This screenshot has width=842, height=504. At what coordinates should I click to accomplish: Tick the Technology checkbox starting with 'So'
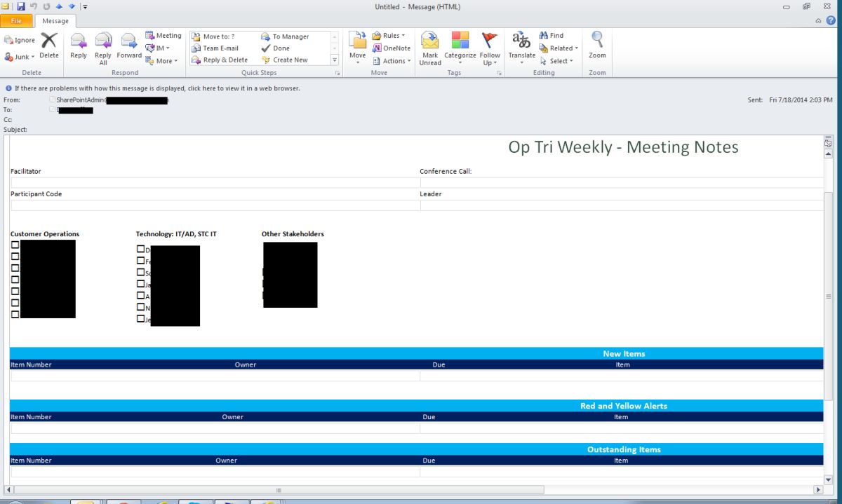pos(140,272)
